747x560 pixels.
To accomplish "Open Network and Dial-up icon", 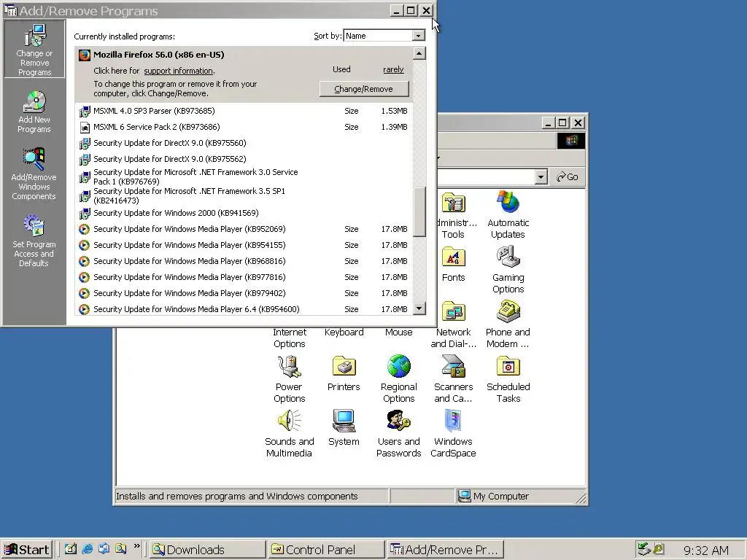I will [x=453, y=324].
